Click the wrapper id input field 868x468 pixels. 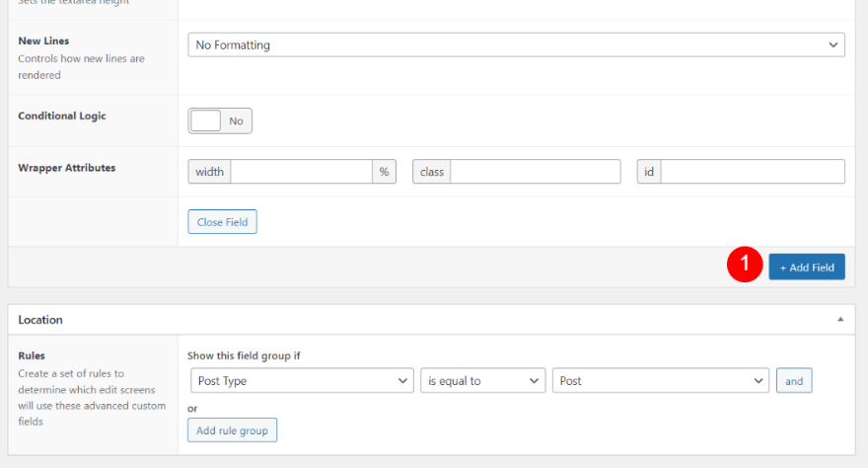click(753, 172)
